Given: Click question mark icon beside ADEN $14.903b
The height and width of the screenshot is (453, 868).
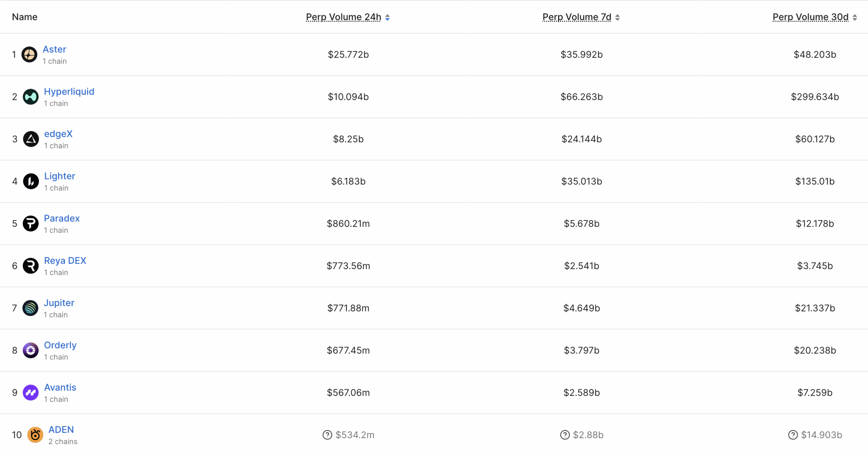Looking at the screenshot, I should pyautogui.click(x=793, y=435).
